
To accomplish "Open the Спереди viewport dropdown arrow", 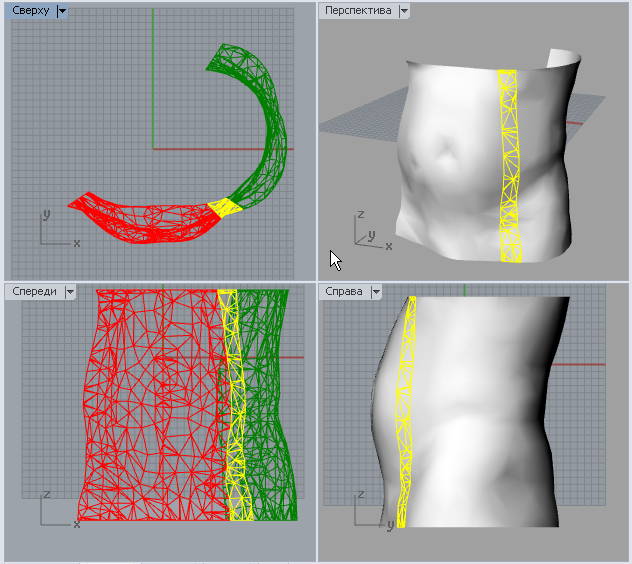I will [x=70, y=292].
